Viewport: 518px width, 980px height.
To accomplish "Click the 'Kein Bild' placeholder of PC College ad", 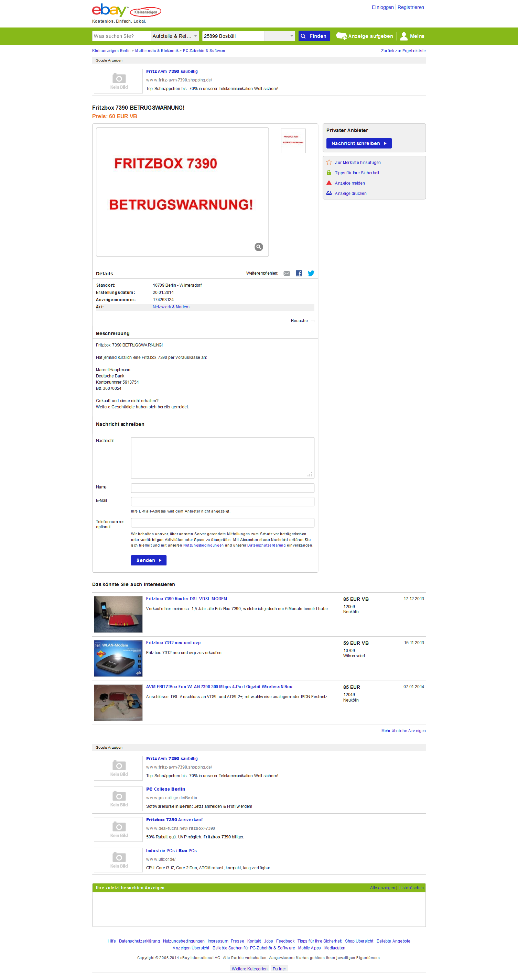I will [118, 799].
